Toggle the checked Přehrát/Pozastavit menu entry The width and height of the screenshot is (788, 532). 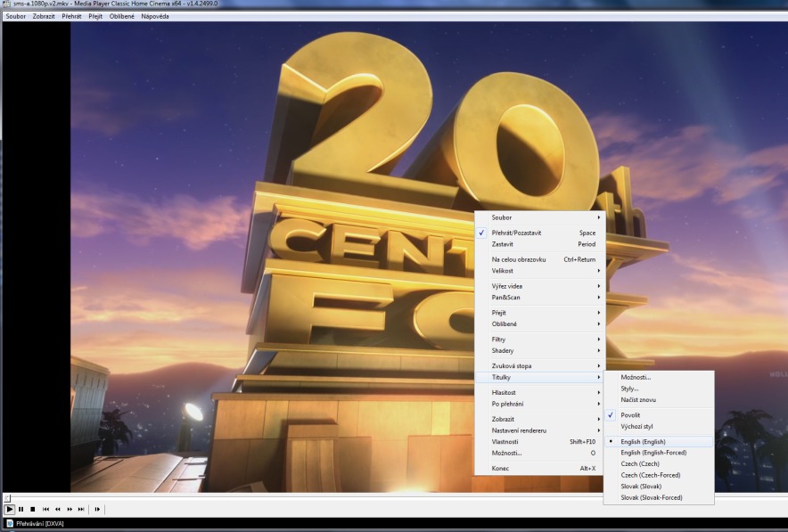pos(516,233)
